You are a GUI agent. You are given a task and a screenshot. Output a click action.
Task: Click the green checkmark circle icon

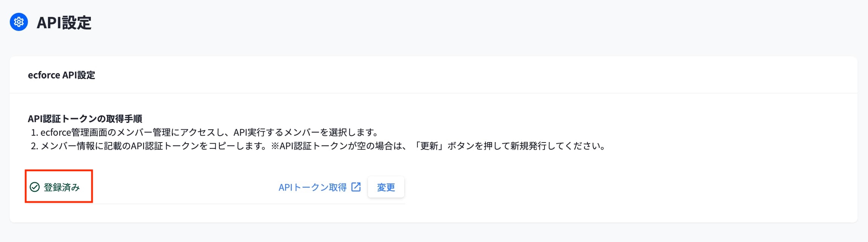click(35, 187)
